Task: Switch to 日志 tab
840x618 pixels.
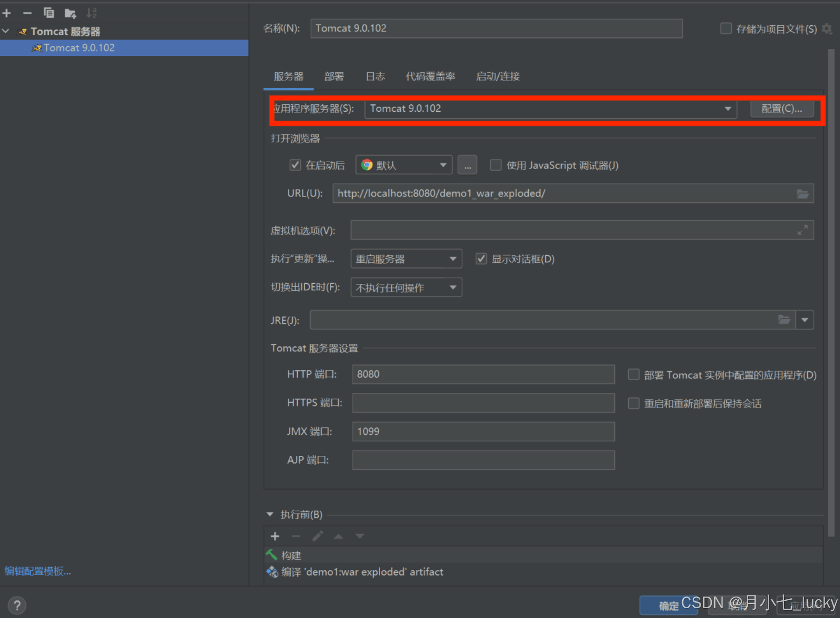Action: [x=375, y=76]
